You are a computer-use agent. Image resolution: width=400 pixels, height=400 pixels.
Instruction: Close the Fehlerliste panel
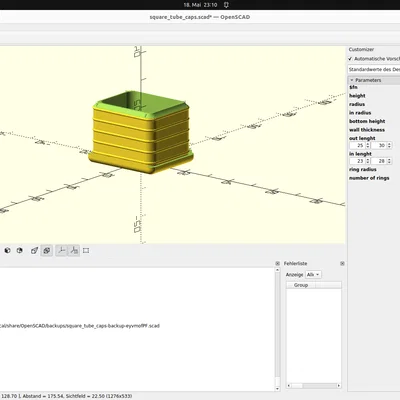pyautogui.click(x=342, y=263)
